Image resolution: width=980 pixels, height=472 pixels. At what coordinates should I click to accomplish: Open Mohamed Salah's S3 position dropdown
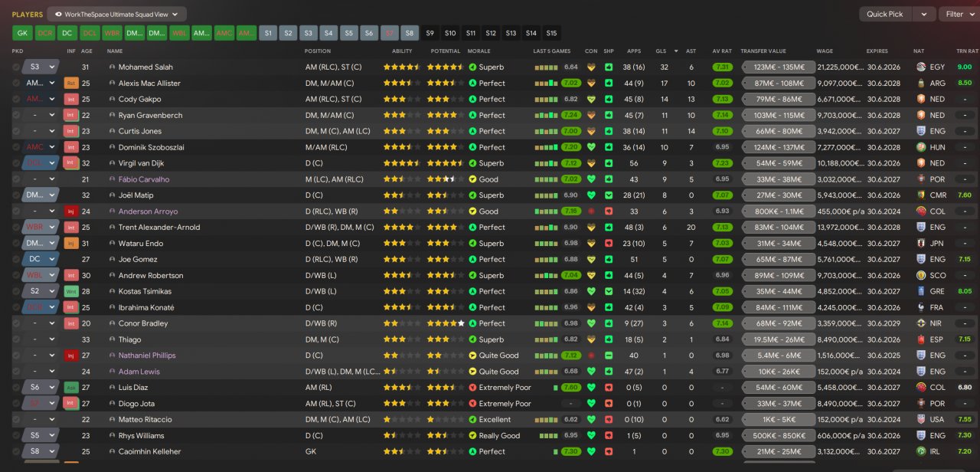(41, 67)
